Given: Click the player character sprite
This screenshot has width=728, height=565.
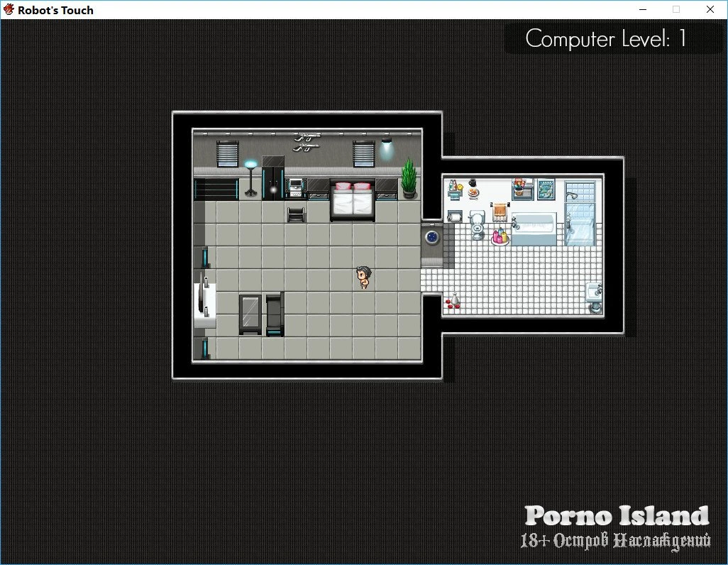Looking at the screenshot, I should 363,278.
